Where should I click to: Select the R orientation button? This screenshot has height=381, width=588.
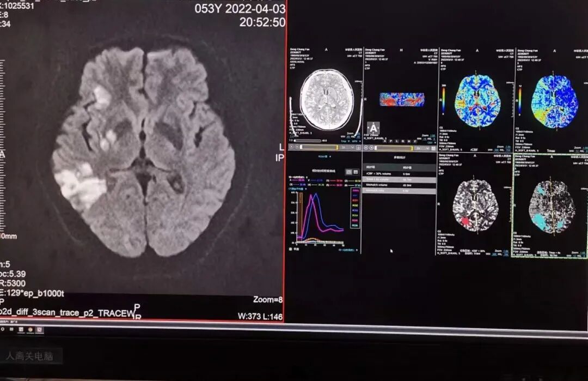pyautogui.click(x=403, y=141)
